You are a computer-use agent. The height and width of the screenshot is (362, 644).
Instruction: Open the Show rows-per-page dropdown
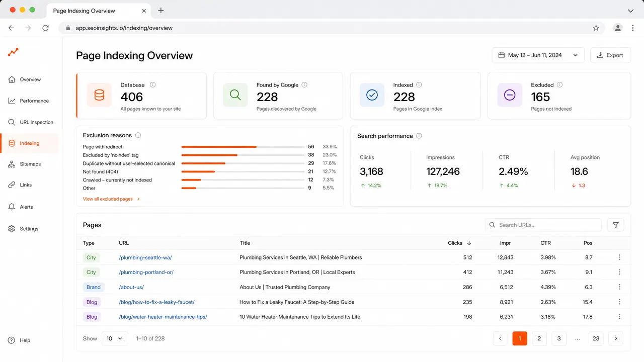click(115, 338)
